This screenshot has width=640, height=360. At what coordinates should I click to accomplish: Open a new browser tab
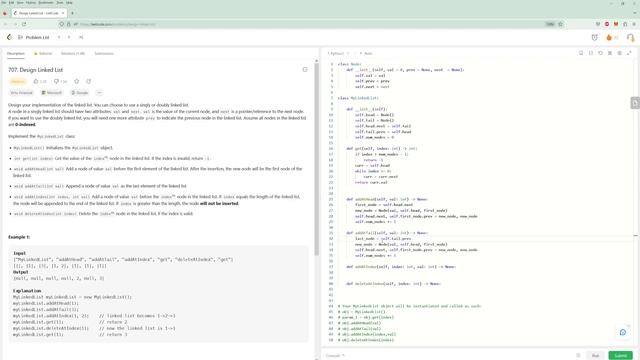72,13
